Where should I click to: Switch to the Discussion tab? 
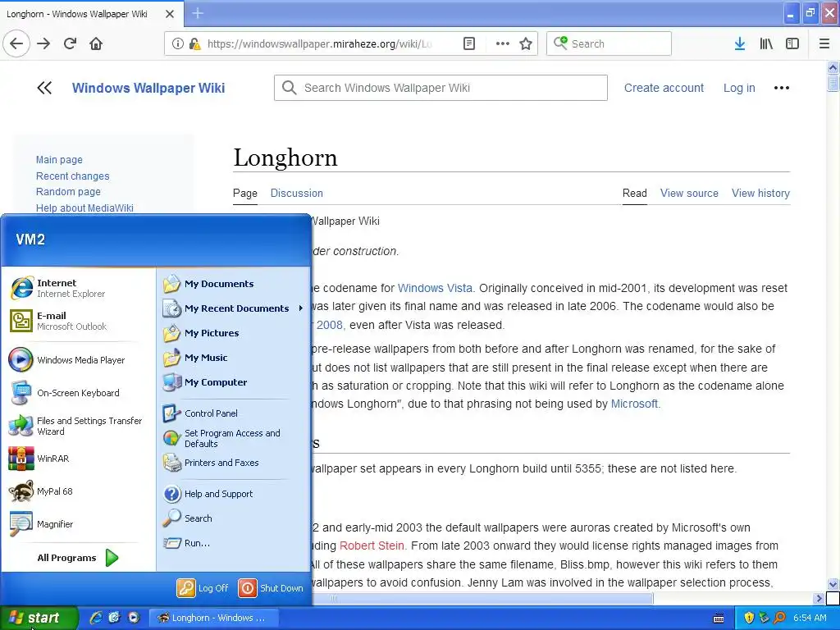(297, 193)
